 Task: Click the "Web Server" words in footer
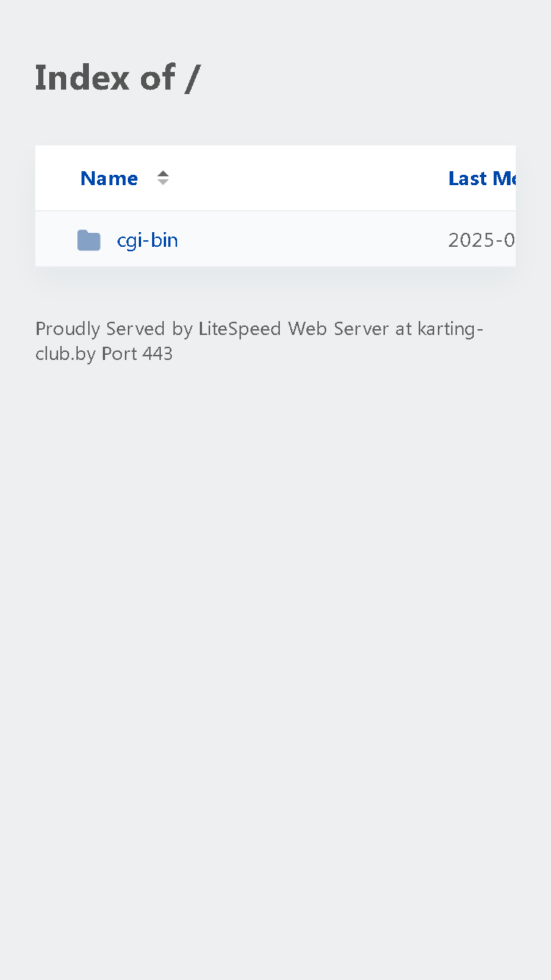(338, 328)
